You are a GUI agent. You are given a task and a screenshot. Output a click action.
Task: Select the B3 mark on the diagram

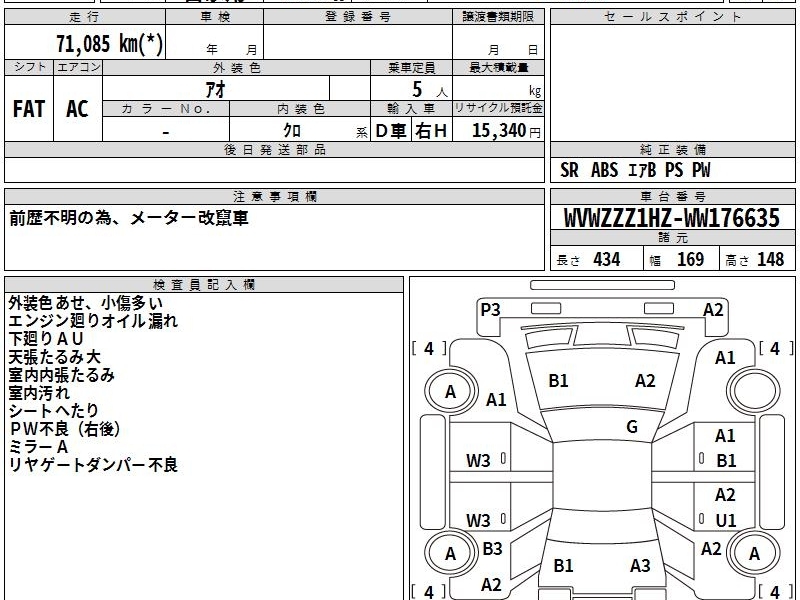pyautogui.click(x=492, y=548)
